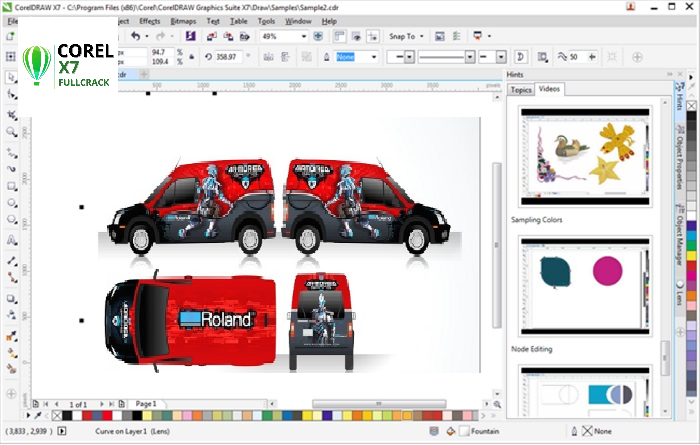This screenshot has width=700, height=445.
Task: Open the Bitmaps menu
Action: click(x=183, y=21)
